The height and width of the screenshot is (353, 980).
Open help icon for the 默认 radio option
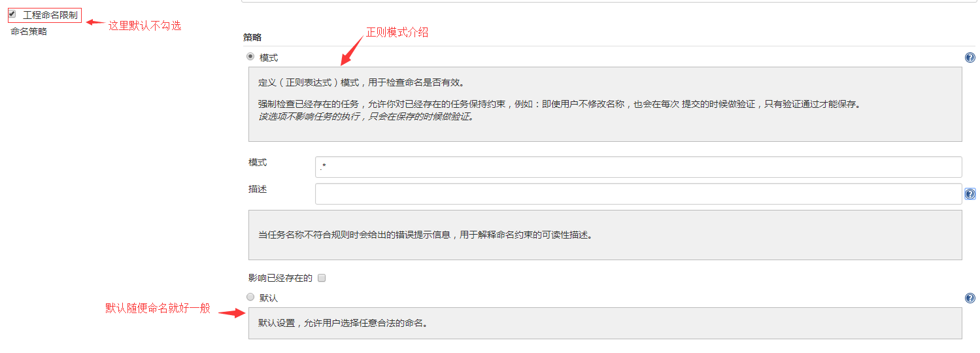(x=970, y=298)
